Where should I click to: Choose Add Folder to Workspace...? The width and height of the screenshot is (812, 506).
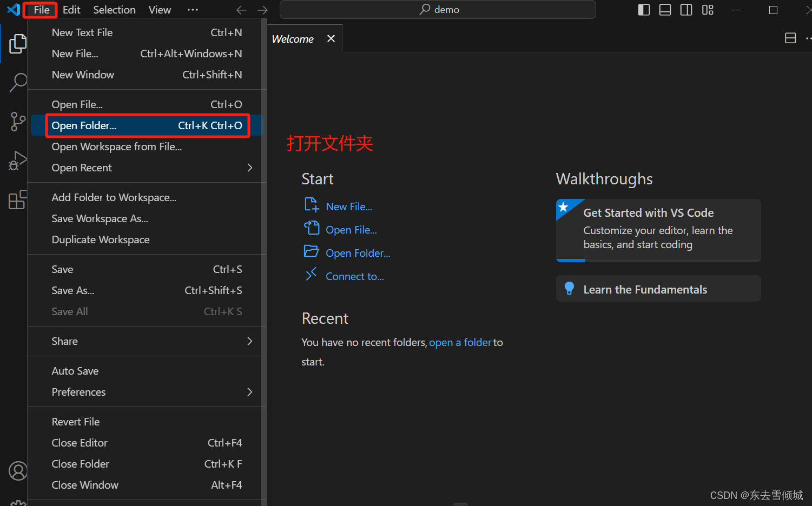click(x=147, y=197)
